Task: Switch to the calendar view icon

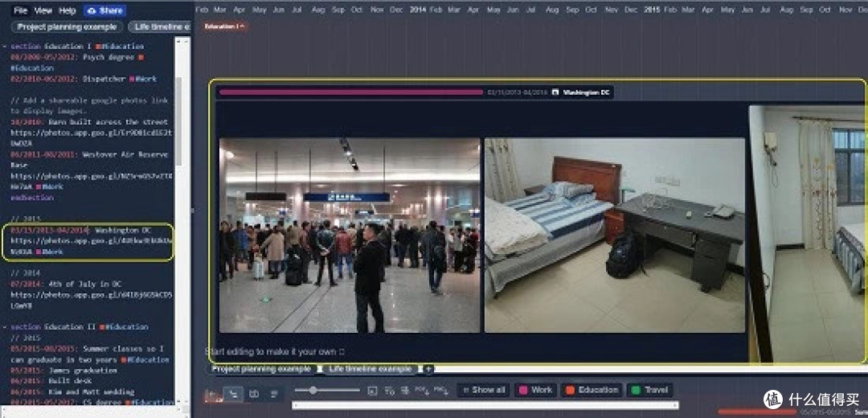Action: (254, 394)
